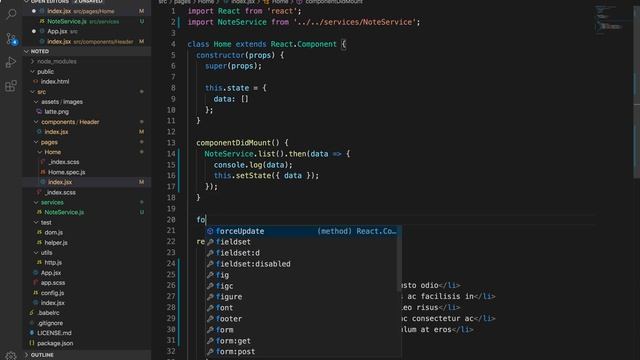
Task: Click NoteService import line text
Action: pyautogui.click(x=304, y=22)
